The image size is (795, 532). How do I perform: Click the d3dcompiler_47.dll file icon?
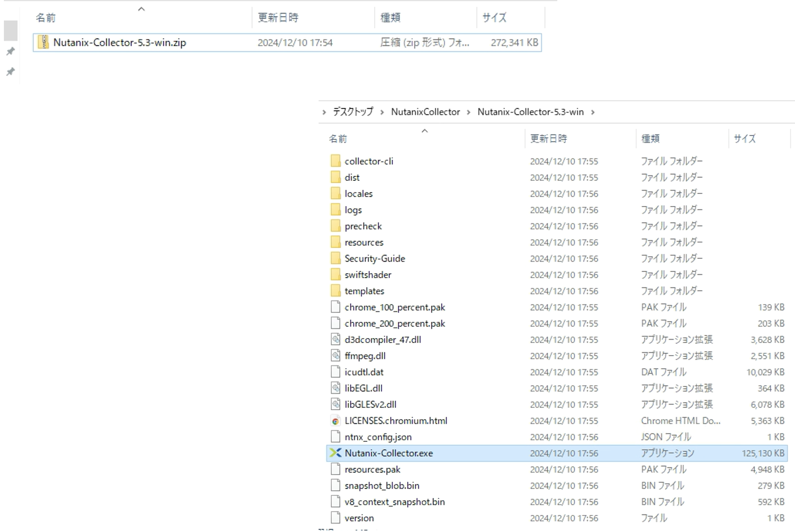336,340
